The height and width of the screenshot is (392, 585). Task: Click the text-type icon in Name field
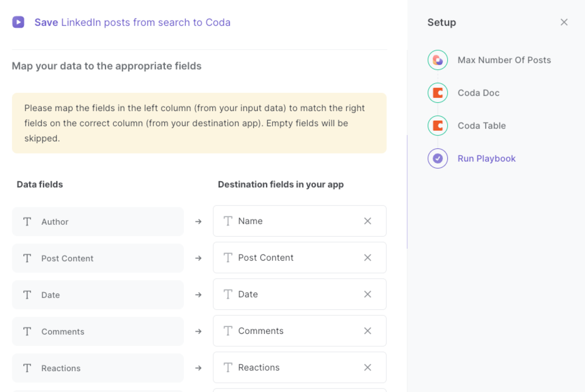click(x=228, y=221)
